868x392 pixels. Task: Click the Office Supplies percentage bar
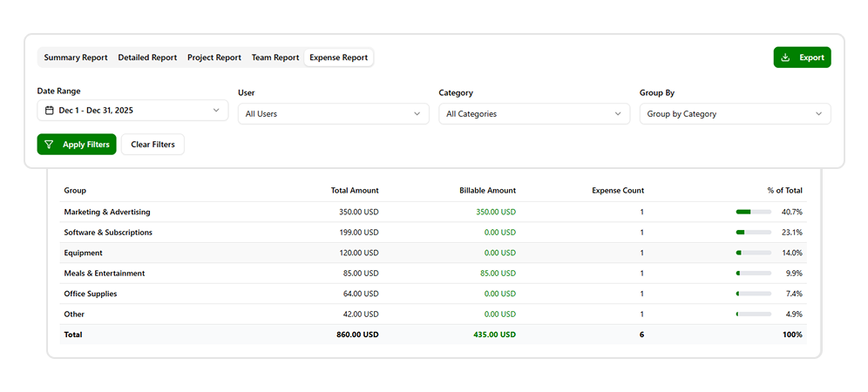point(754,294)
